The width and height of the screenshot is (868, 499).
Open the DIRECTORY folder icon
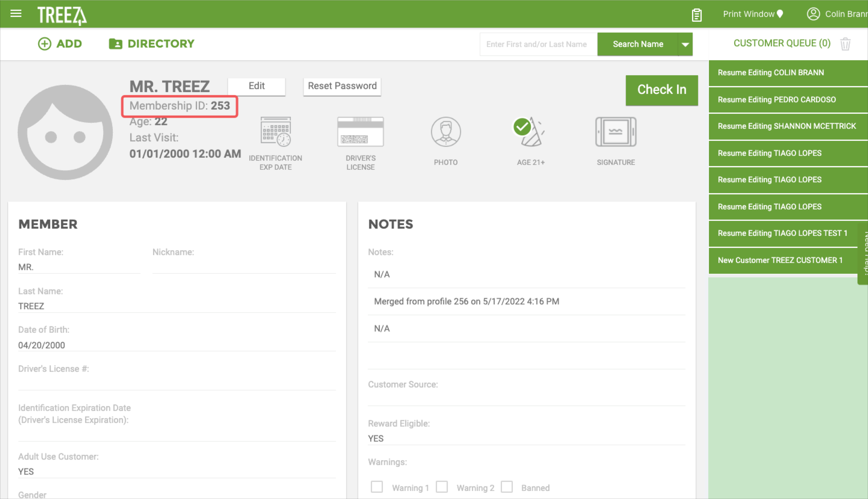(x=115, y=44)
